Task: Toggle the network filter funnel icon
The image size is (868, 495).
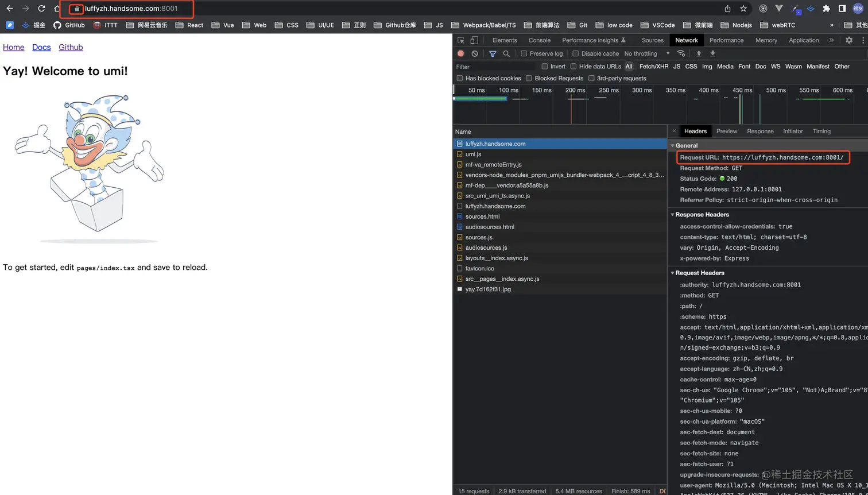Action: 493,53
